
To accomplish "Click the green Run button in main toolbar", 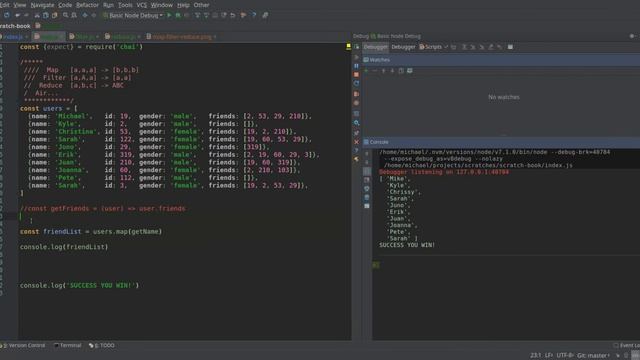I will [169, 15].
